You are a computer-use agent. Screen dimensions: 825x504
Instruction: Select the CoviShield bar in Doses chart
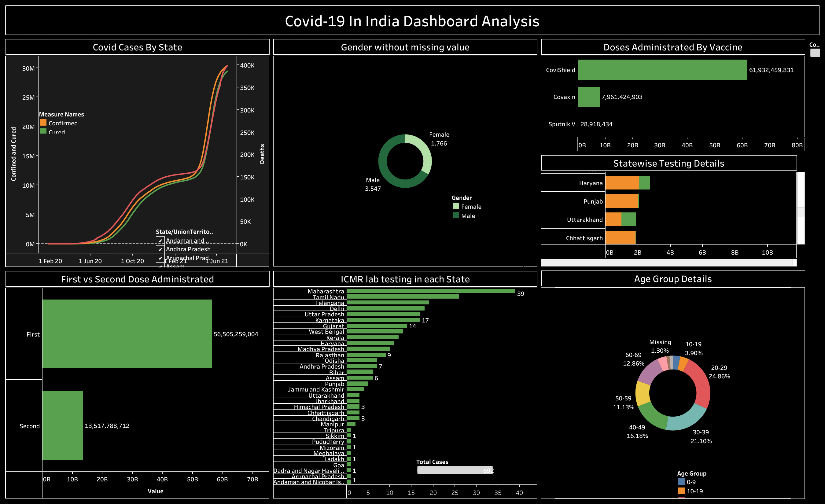coord(663,70)
